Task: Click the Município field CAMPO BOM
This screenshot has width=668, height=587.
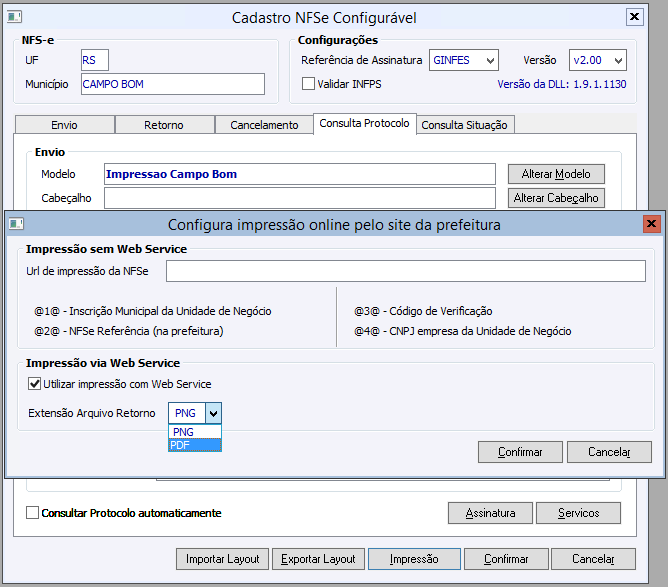Action: [173, 84]
